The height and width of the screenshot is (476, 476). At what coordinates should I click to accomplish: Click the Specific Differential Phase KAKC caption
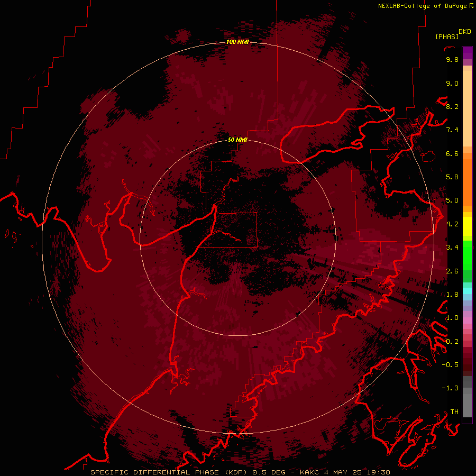tap(240, 472)
